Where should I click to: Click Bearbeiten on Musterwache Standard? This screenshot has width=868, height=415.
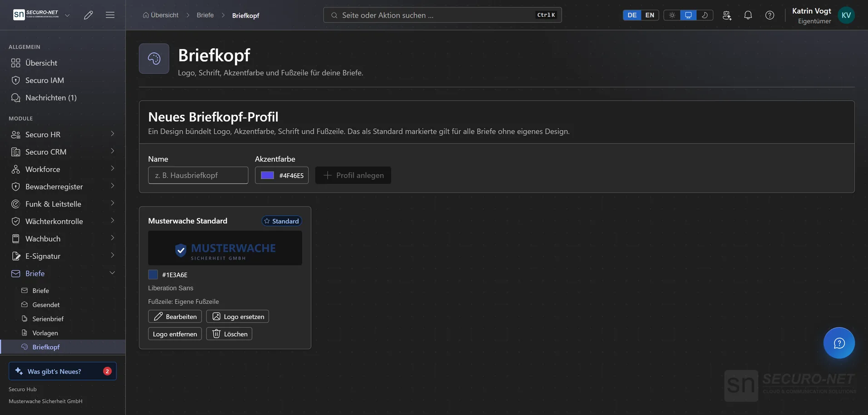pos(175,316)
